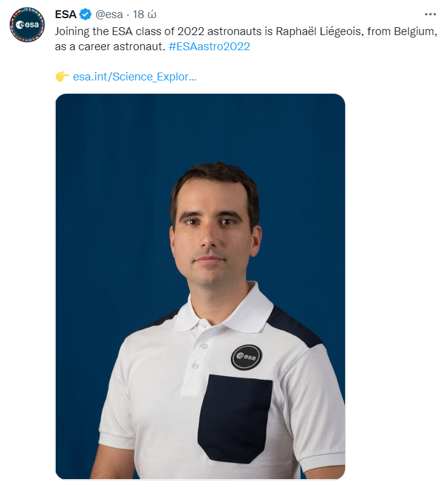Click the blue verified badge
Image resolution: width=448 pixels, height=487 pixels.
85,15
